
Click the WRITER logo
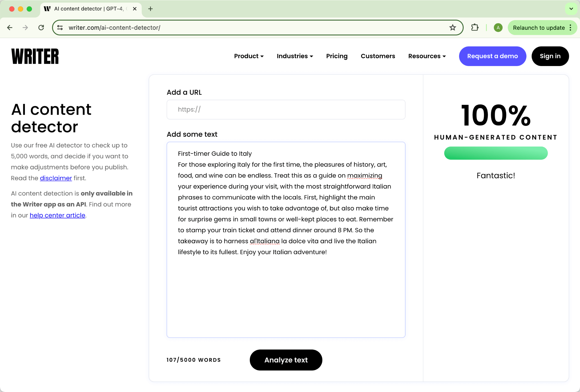pyautogui.click(x=35, y=56)
